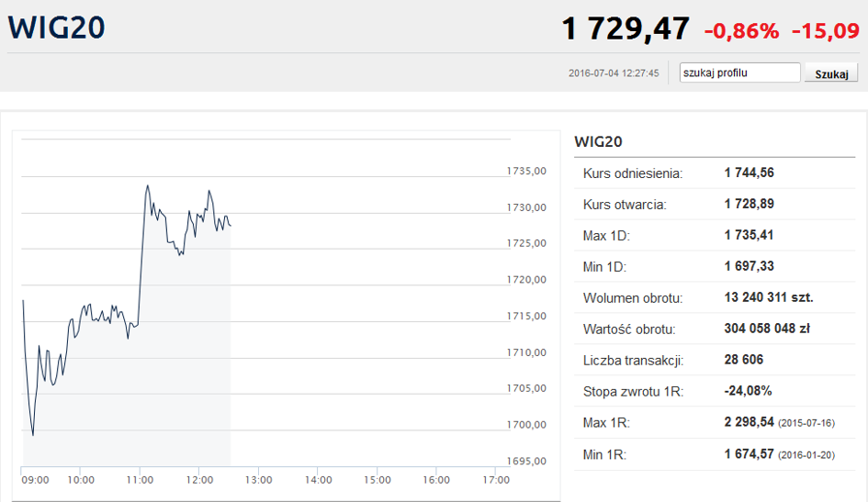Viewport: 868px width, 502px height.
Task: Click the 1735,00 y-axis label on the chart
Action: click(526, 172)
